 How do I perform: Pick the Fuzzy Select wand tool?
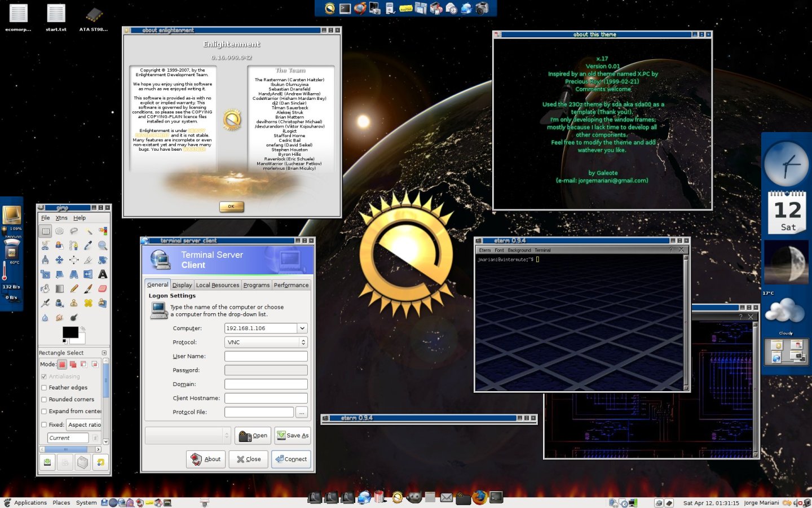tap(89, 231)
